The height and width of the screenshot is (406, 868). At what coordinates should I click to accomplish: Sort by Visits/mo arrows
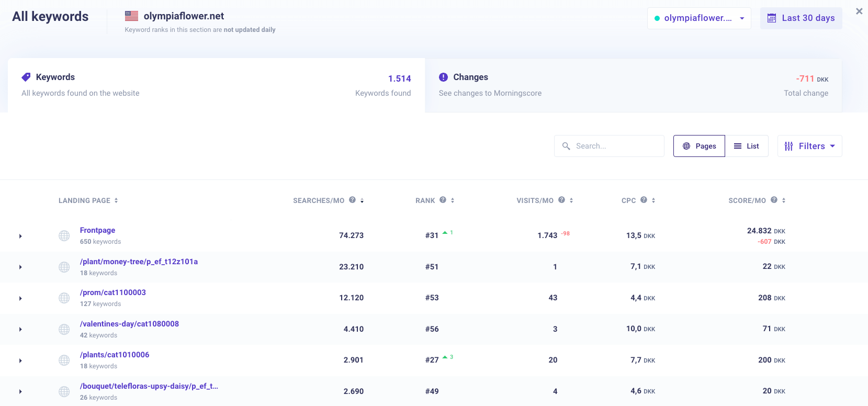click(571, 200)
